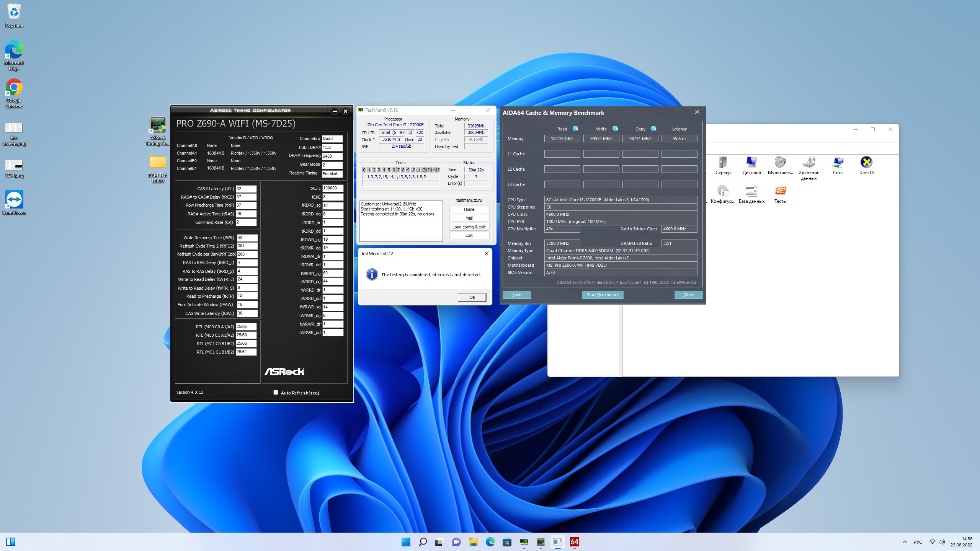Click the Copy benchmark info bubble
The width and height of the screenshot is (980, 551).
pyautogui.click(x=653, y=129)
